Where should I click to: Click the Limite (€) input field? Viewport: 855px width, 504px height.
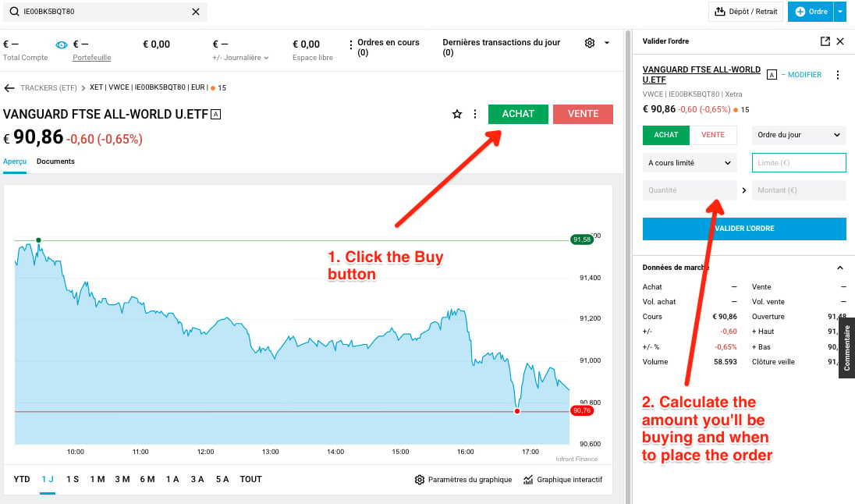pos(800,162)
